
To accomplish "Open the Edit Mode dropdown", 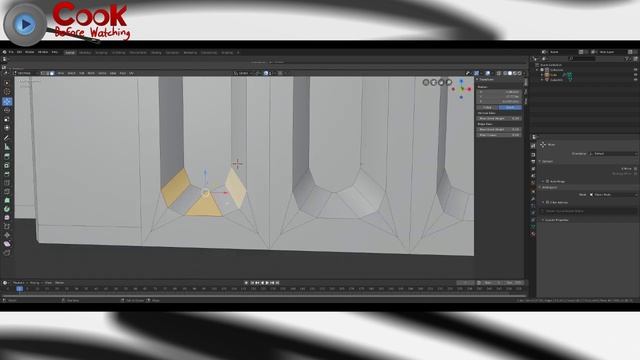I will click(26, 73).
